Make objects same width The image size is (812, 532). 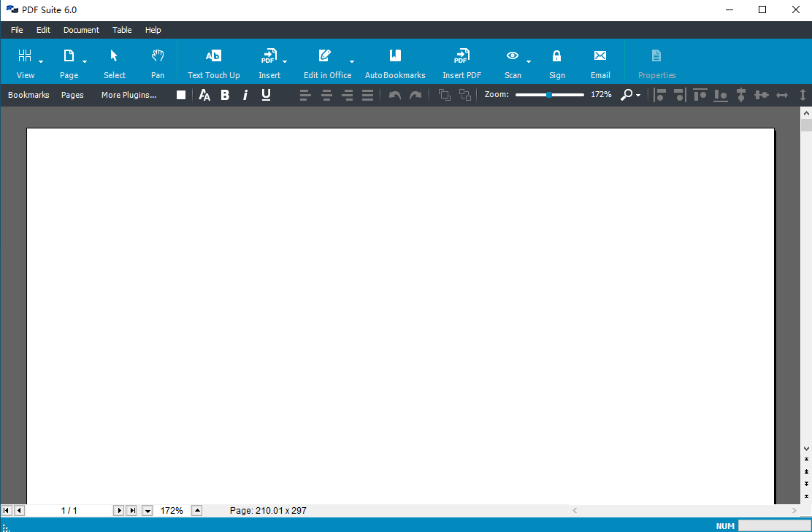(782, 95)
